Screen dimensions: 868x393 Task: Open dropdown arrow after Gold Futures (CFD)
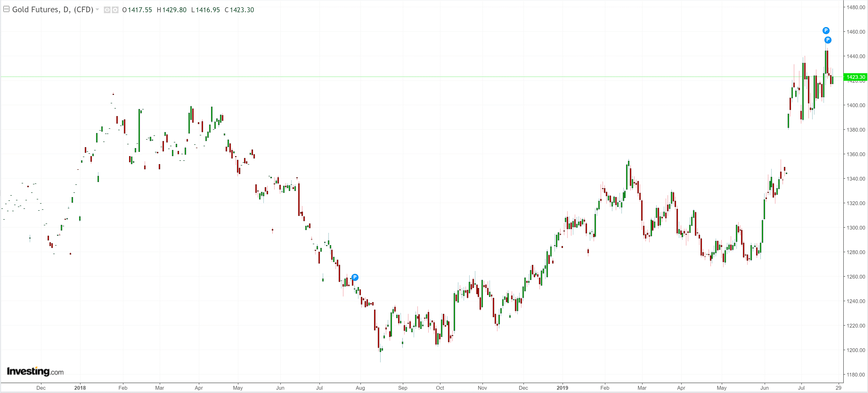pyautogui.click(x=97, y=9)
